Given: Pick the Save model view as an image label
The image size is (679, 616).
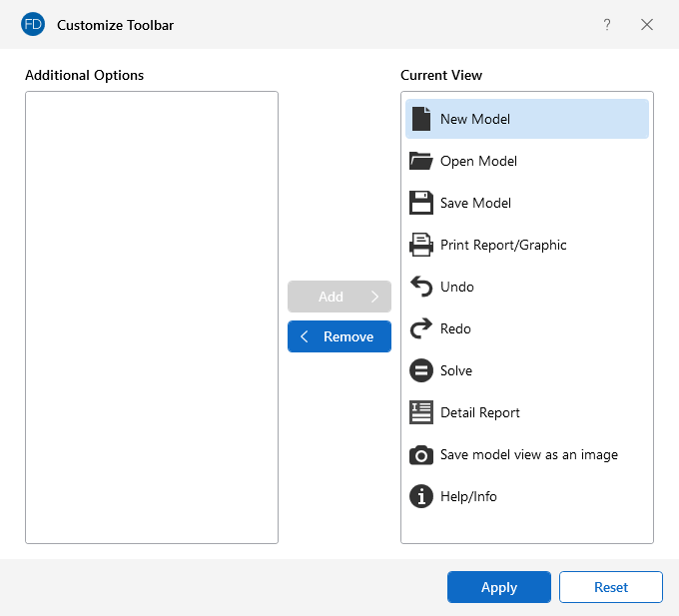Looking at the screenshot, I should pyautogui.click(x=528, y=454).
